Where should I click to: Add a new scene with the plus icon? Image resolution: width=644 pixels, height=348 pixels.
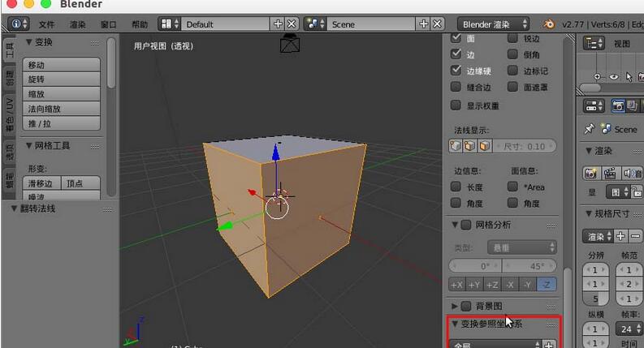(x=423, y=24)
